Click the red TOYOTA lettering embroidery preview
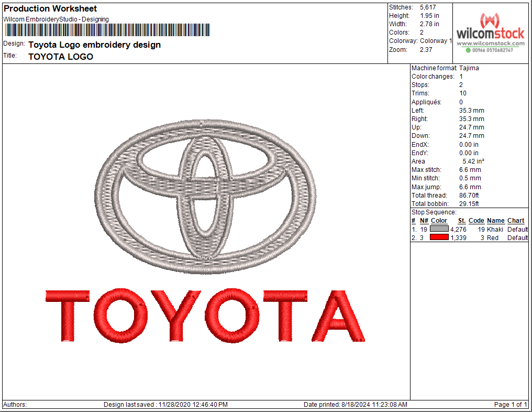The image size is (532, 412). 205,316
